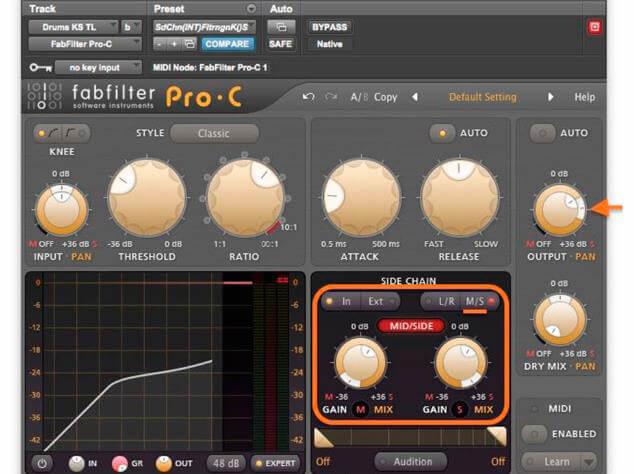This screenshot has height=474, width=634.
Task: Open the plug-in automation enable icon
Action: tap(281, 27)
